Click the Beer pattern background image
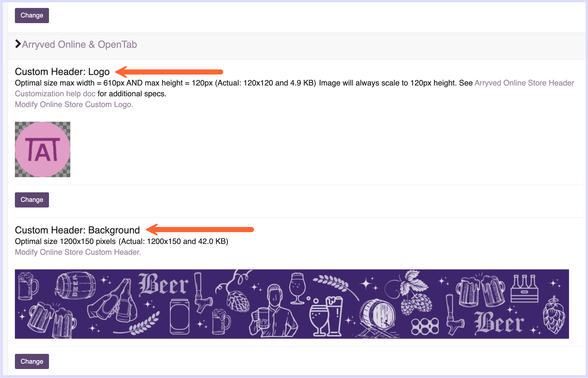588x378 pixels. pos(292,304)
